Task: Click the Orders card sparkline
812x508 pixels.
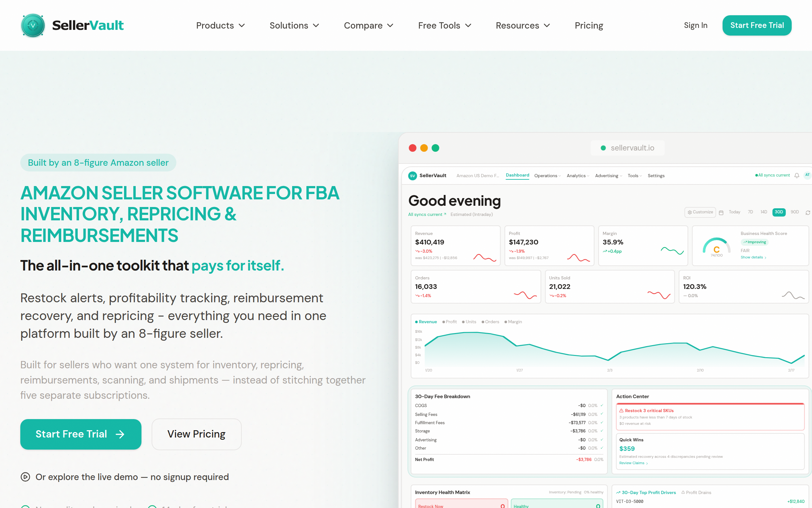Action: [x=525, y=295]
